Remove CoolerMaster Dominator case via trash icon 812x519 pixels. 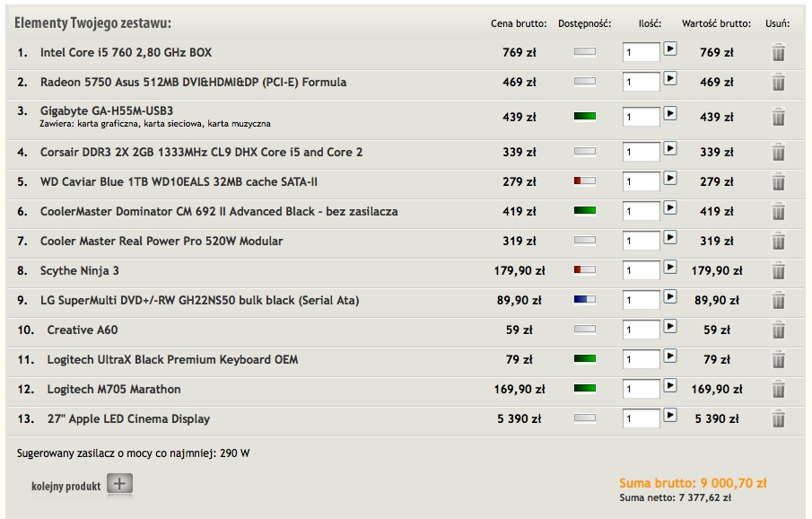coord(778,211)
